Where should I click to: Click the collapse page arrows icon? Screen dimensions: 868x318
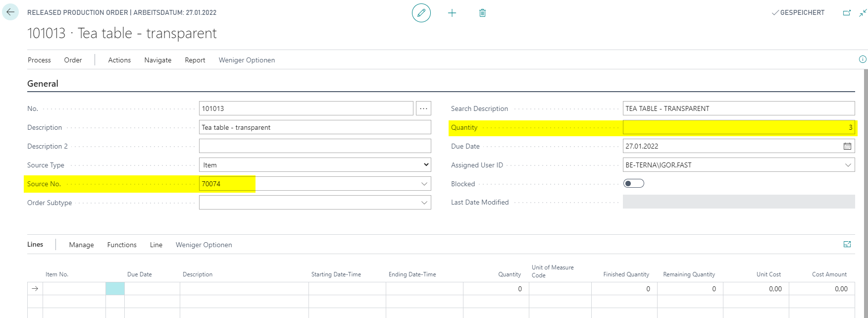(863, 13)
